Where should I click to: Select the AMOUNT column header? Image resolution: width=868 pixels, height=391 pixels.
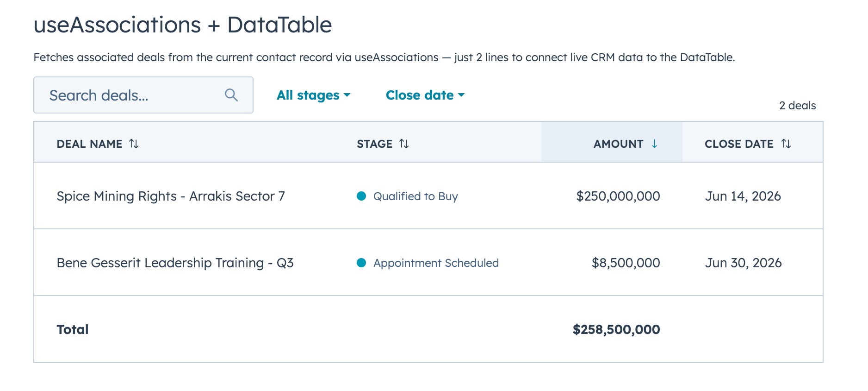coord(618,144)
